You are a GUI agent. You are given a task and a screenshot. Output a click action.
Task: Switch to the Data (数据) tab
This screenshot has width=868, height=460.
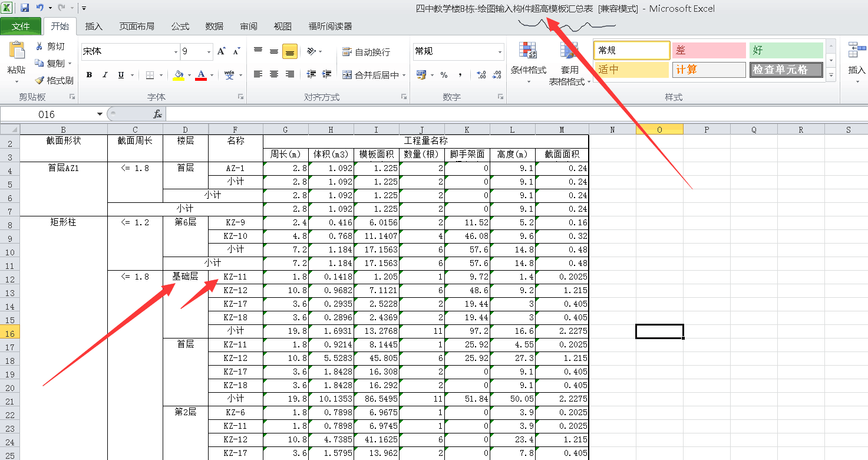point(214,27)
